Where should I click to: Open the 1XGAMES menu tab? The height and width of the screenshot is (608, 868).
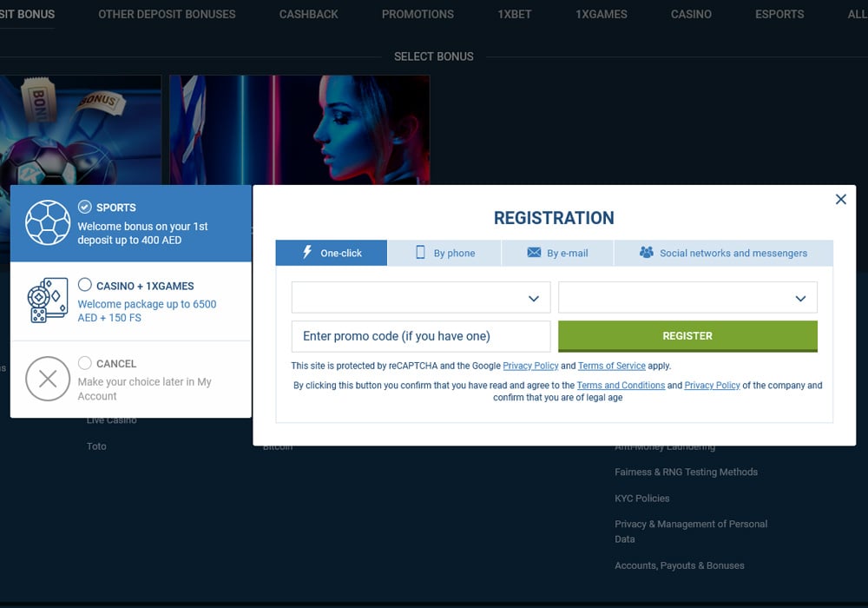point(602,15)
